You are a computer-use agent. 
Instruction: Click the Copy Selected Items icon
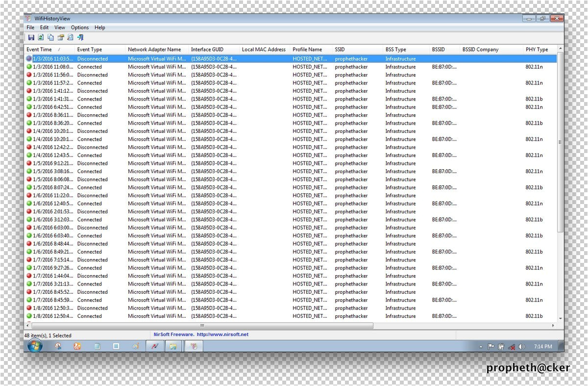coord(51,38)
